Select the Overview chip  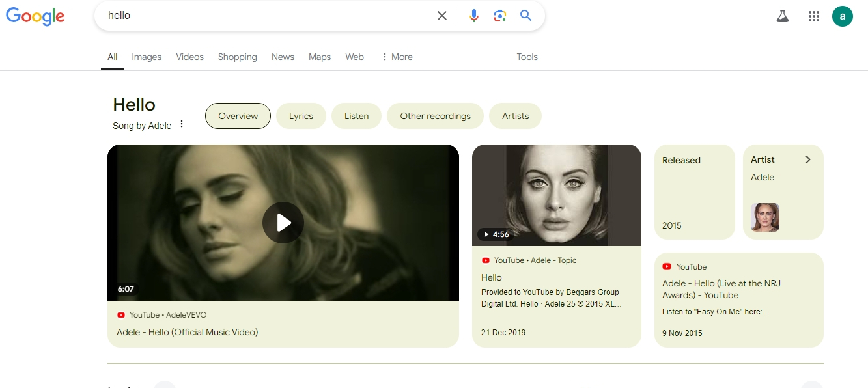click(238, 116)
